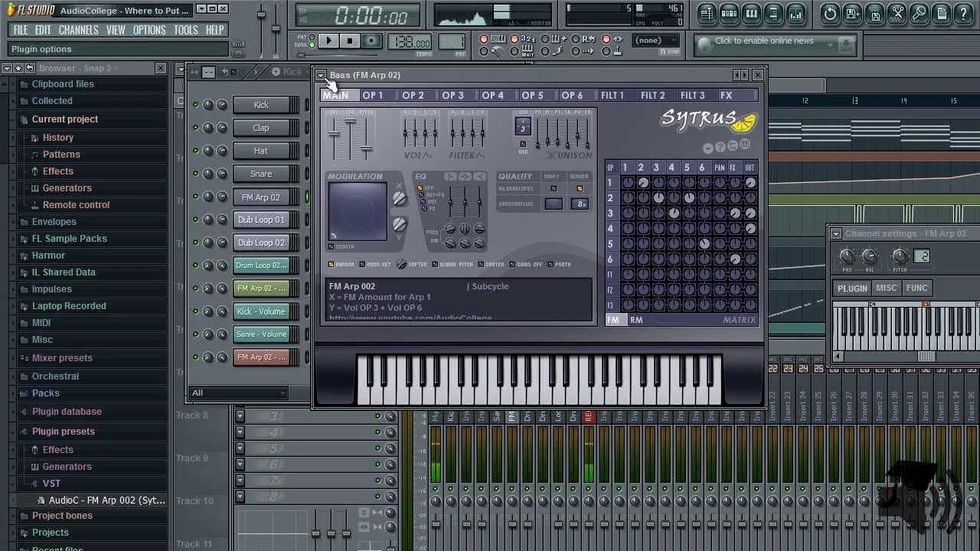Click the plugin picker magnifier icon

point(919,13)
